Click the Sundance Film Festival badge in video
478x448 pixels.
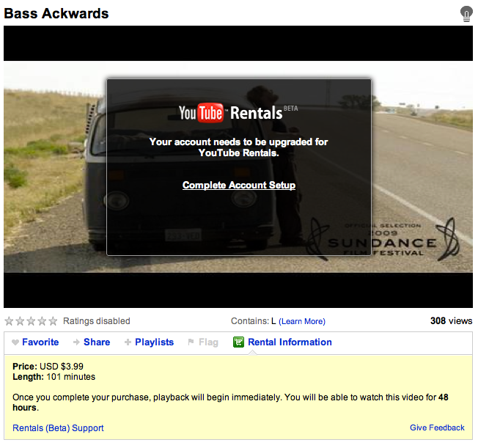coord(383,240)
